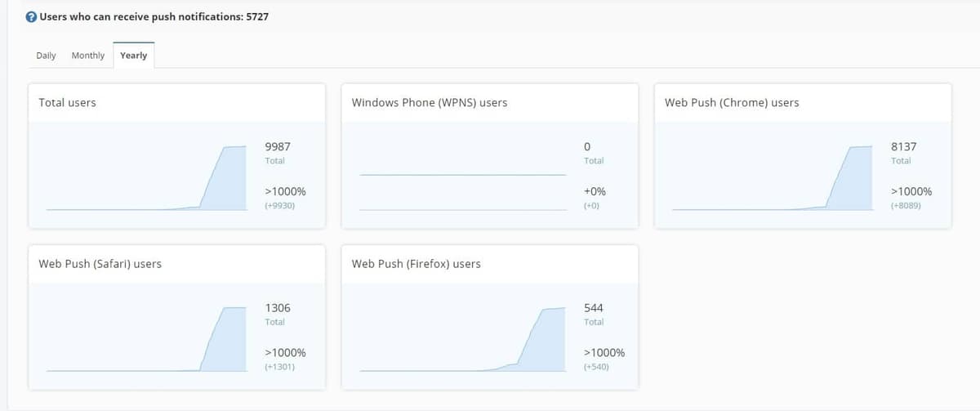Click the 1306 Safari total value

(x=278, y=308)
